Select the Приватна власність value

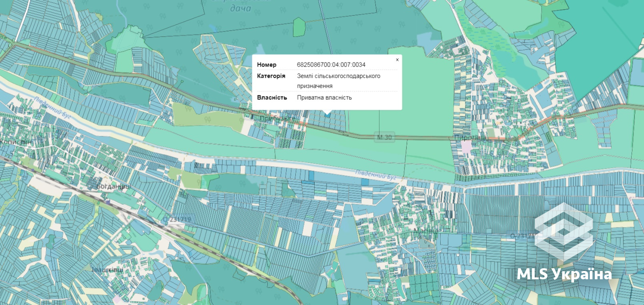coord(324,97)
